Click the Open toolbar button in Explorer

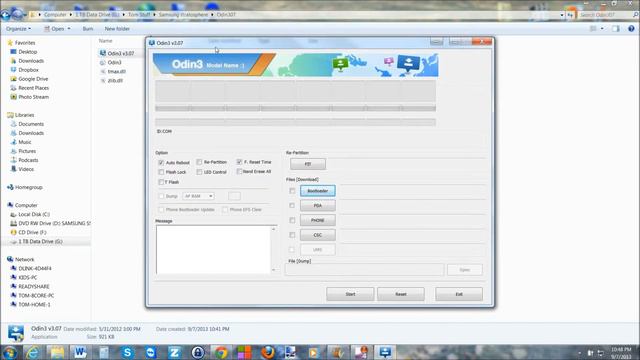tap(57, 29)
